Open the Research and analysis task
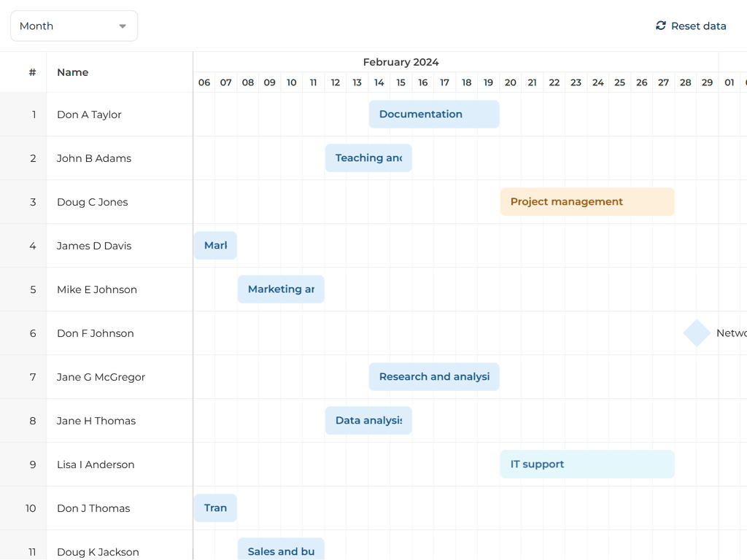 click(x=434, y=377)
